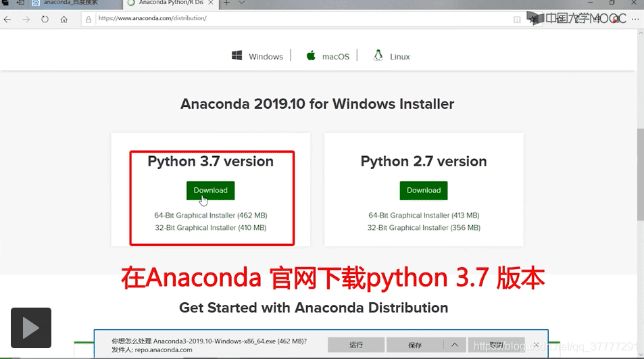Click the page vertical scrollbar thumb
The height and width of the screenshot is (359, 644).
click(x=641, y=175)
